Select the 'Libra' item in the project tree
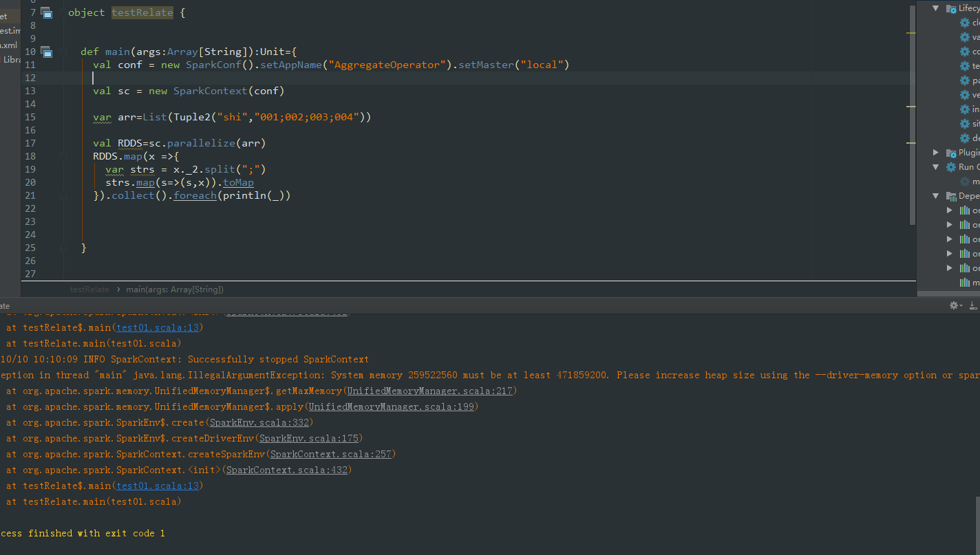 (x=11, y=59)
